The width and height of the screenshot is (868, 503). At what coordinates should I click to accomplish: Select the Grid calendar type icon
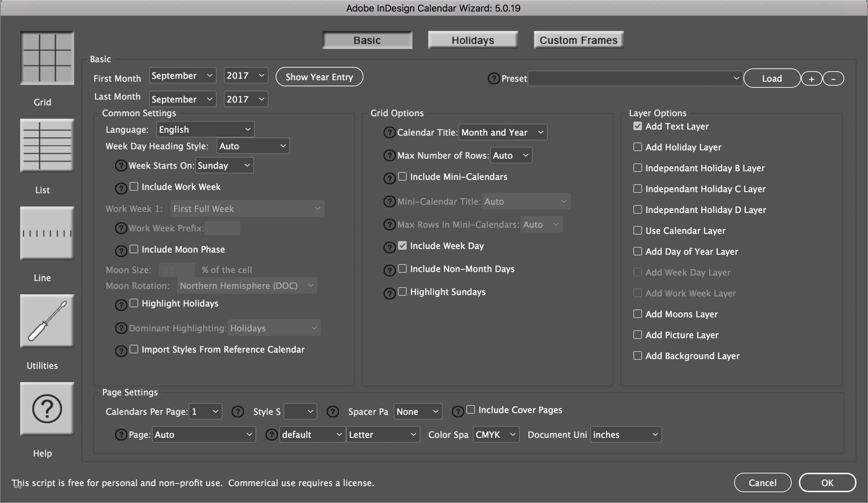coord(47,58)
